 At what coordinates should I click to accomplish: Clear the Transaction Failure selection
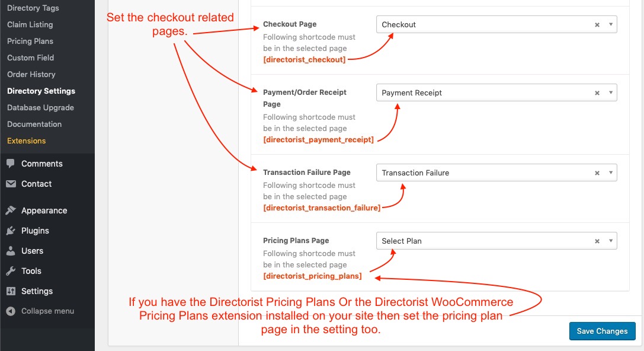597,173
